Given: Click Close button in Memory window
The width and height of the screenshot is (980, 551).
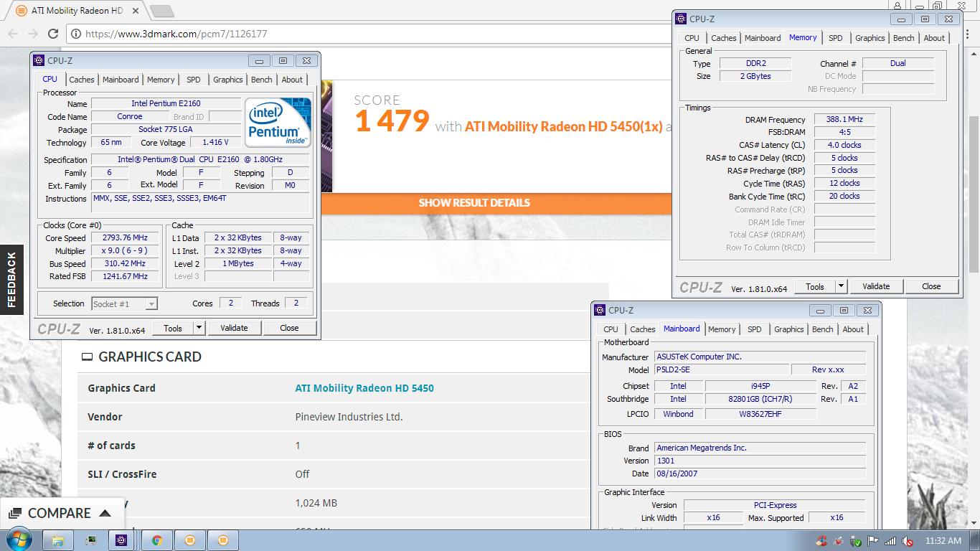Looking at the screenshot, I should point(931,286).
